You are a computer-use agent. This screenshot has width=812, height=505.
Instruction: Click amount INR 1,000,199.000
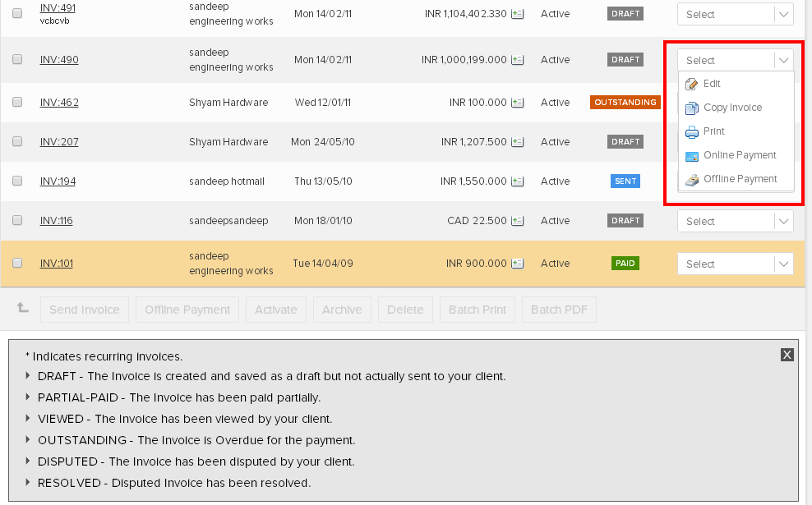coord(464,59)
